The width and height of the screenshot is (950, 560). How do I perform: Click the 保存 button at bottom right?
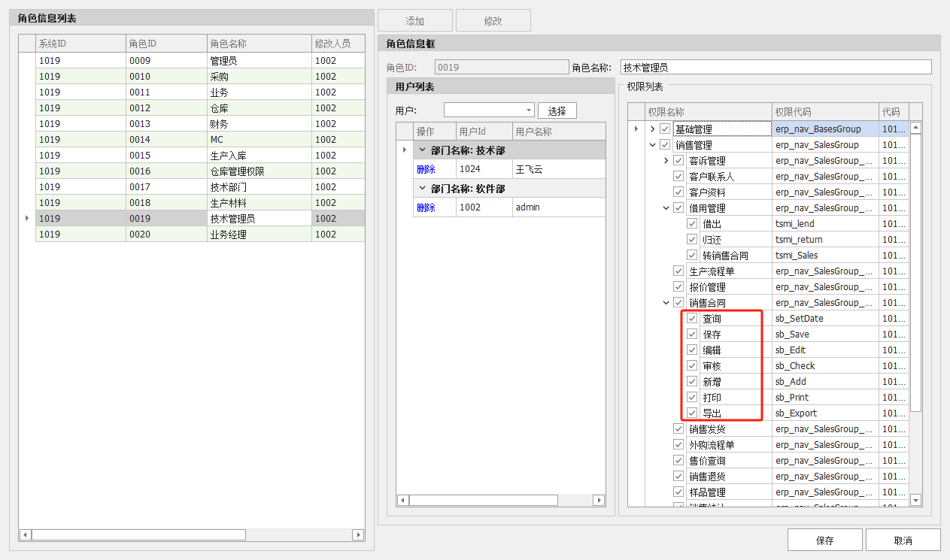tap(825, 540)
